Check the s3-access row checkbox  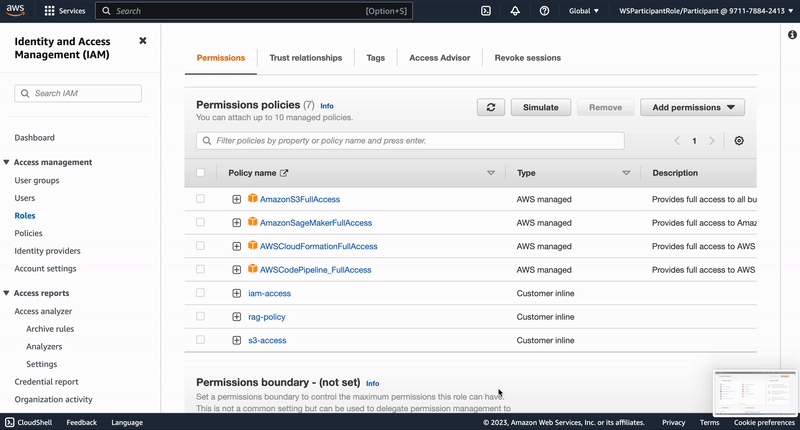pyautogui.click(x=201, y=339)
